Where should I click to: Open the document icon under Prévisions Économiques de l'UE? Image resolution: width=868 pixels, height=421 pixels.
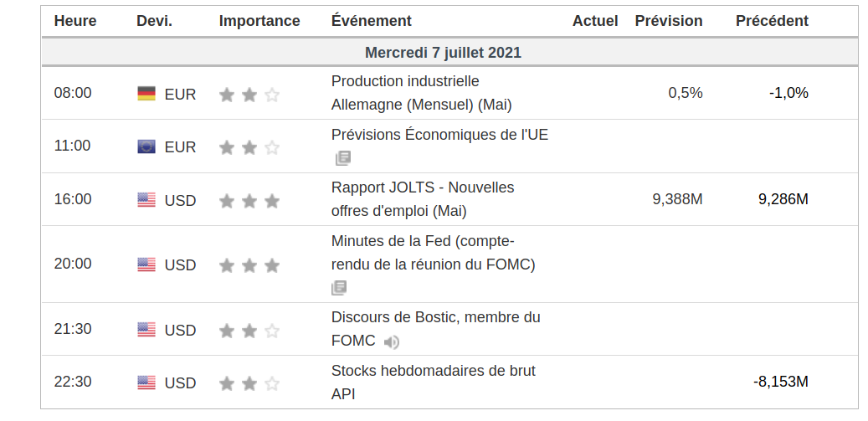pyautogui.click(x=342, y=157)
